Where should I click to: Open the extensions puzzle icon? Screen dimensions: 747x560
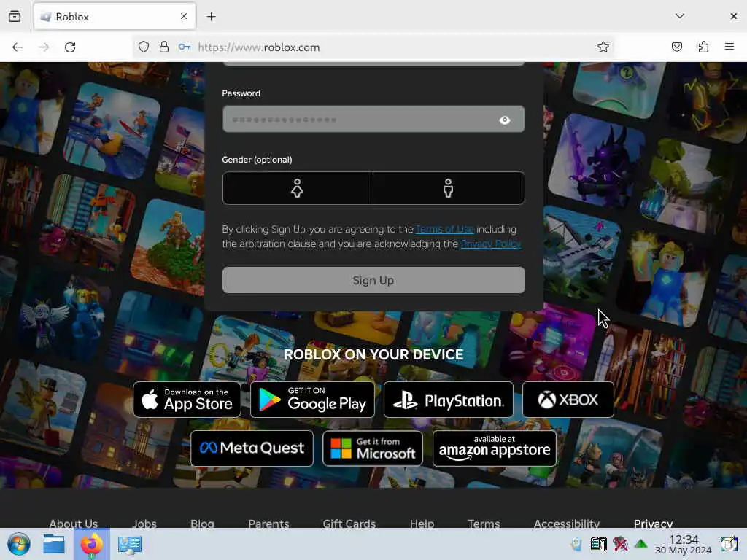[703, 47]
